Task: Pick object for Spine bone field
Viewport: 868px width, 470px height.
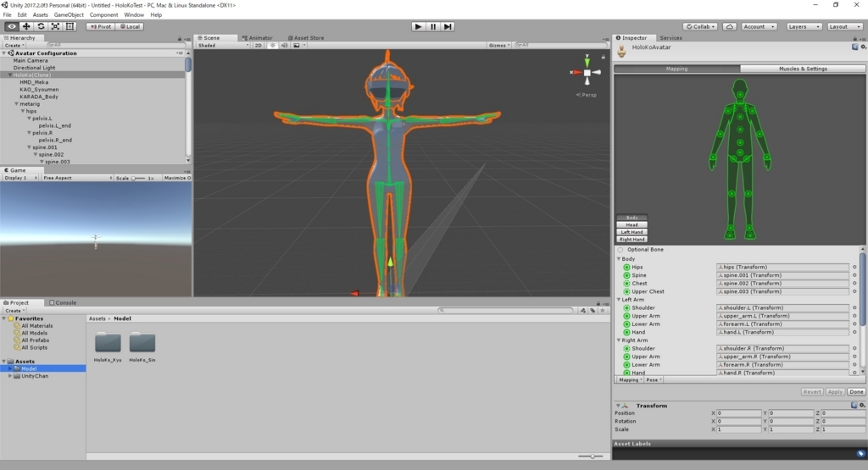Action: tap(854, 275)
